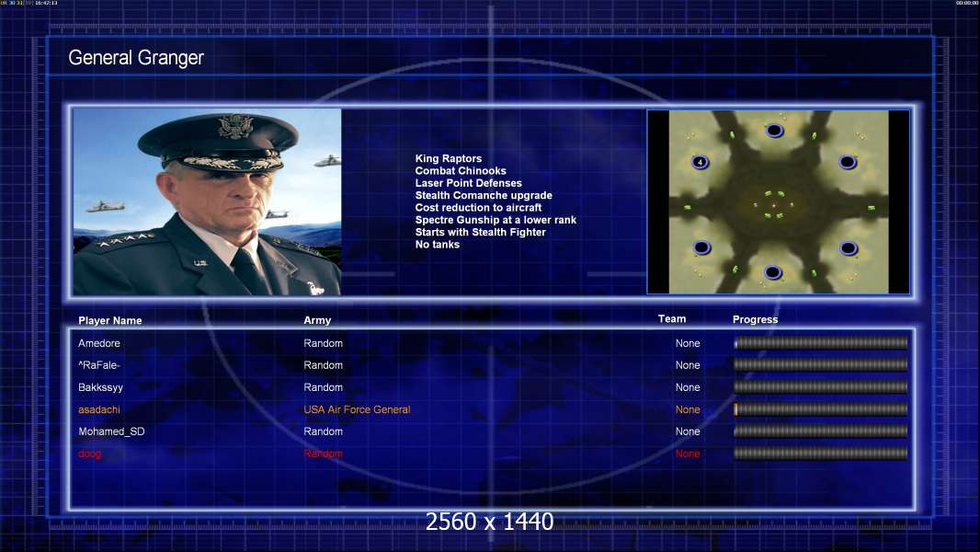
Task: Click Cost reduction to aircraft text
Action: click(x=478, y=208)
